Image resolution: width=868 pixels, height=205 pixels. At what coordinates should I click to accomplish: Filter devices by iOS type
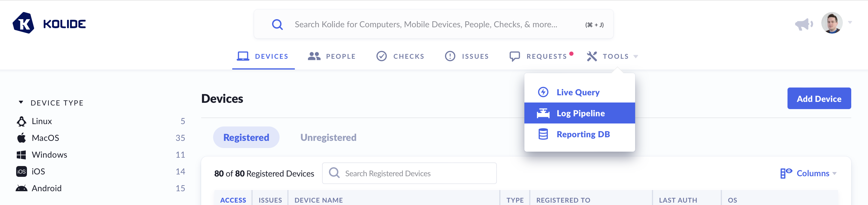[38, 172]
